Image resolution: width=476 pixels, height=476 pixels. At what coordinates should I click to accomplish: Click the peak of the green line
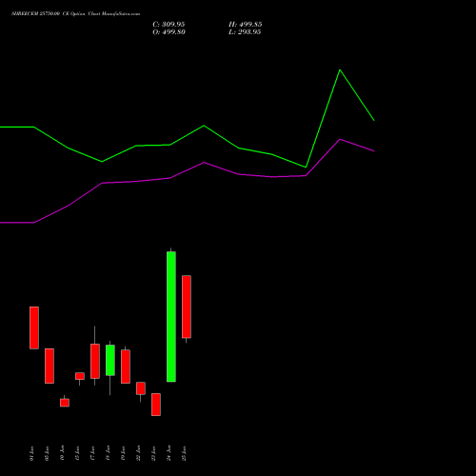pyautogui.click(x=340, y=69)
